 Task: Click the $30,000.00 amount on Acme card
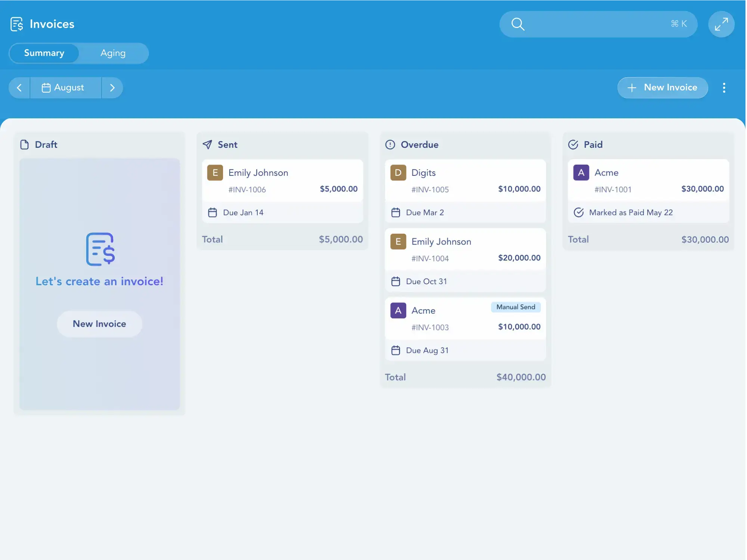[x=702, y=189]
